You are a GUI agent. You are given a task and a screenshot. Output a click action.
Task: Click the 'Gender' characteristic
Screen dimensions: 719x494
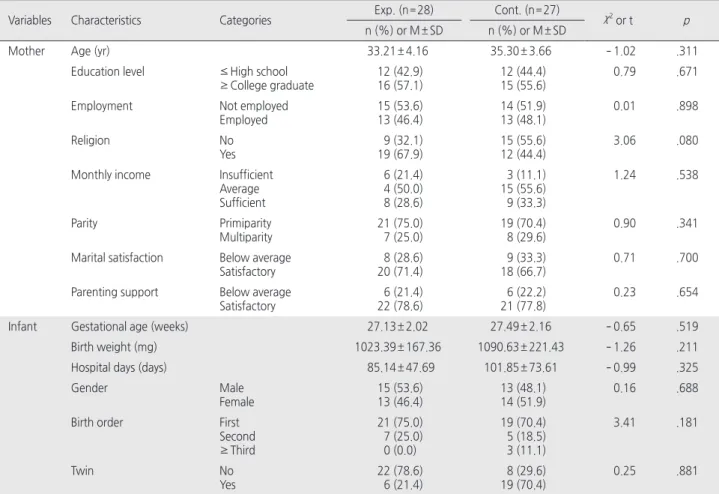pyautogui.click(x=89, y=388)
